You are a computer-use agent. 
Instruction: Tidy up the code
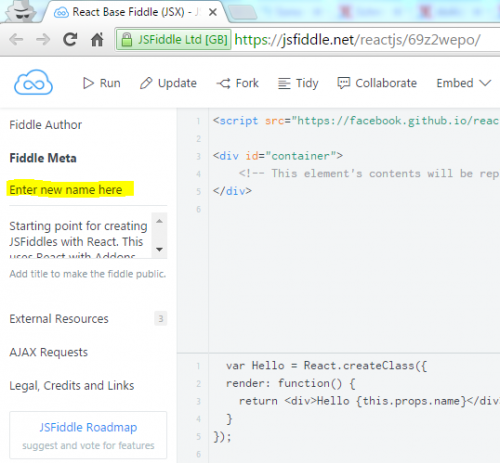(298, 83)
